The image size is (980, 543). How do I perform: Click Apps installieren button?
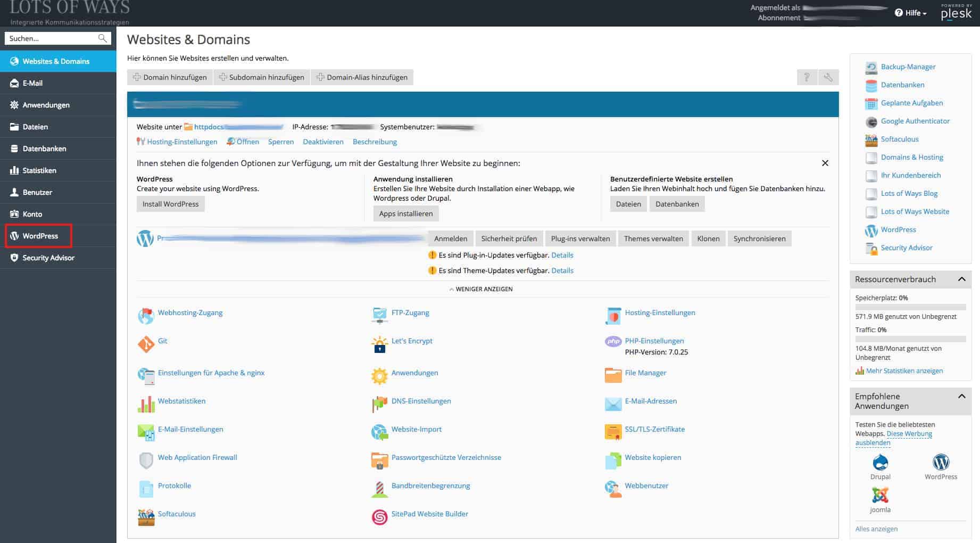coord(406,213)
